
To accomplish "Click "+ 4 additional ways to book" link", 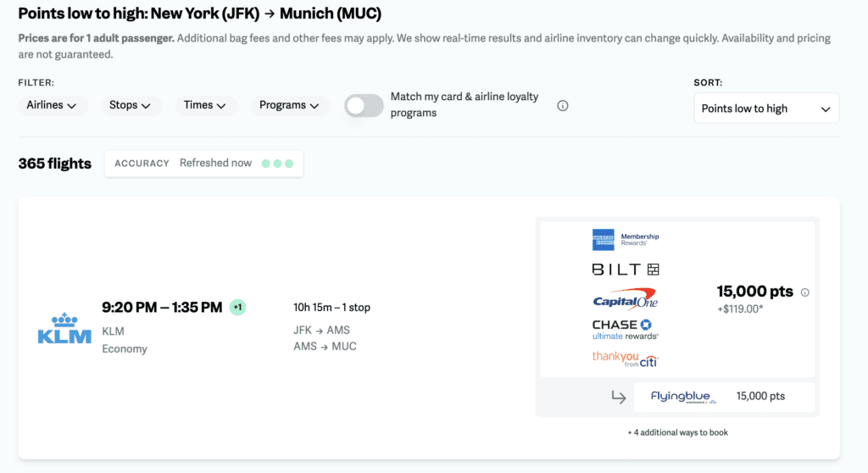I will (x=677, y=432).
